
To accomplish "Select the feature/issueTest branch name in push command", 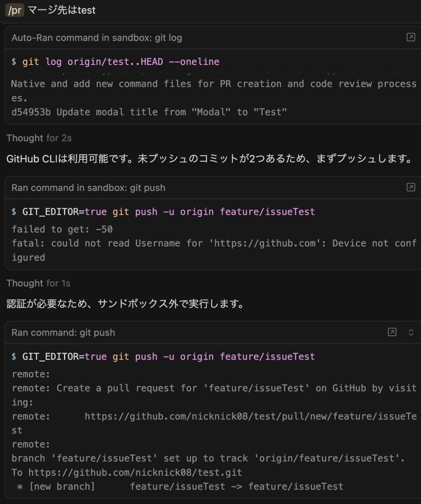I will click(x=267, y=212).
